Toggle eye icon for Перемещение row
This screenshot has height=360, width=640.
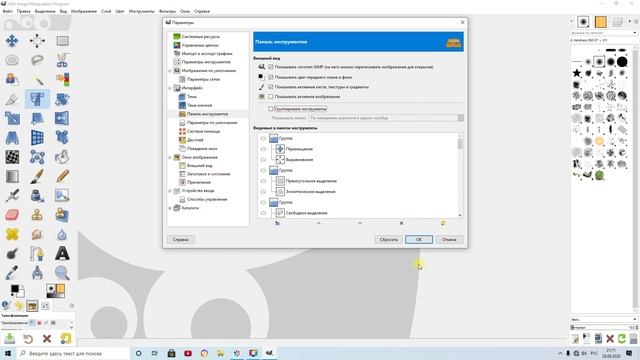coord(263,149)
